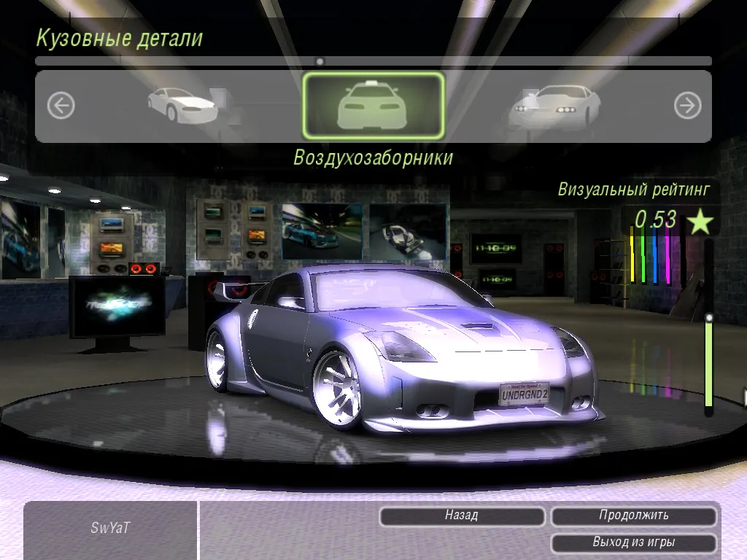Screen dimensions: 747x560
Task: Click the right arrow to next body part
Action: pyautogui.click(x=687, y=106)
